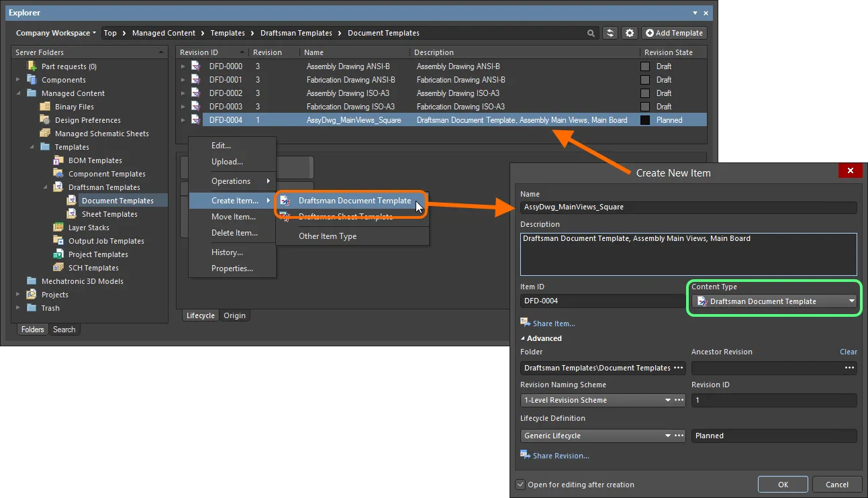Viewport: 868px width, 498px height.
Task: Click the refresh icon next to search
Action: 610,32
